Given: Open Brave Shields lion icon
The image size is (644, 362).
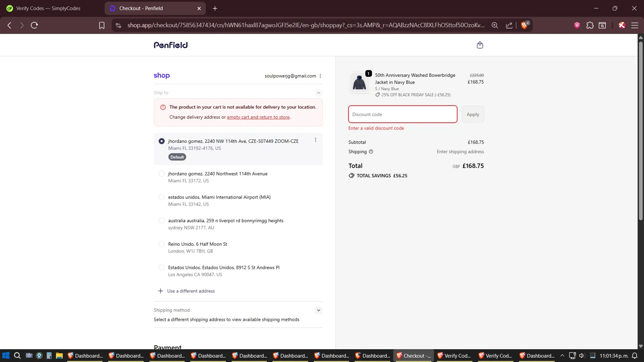Looking at the screenshot, I should pos(525,25).
